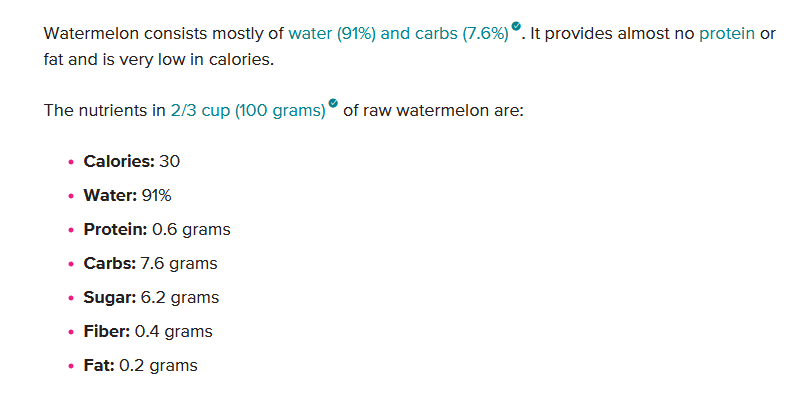Click the pink bullet beside Sugar
Screen dimensions: 806x406
[x=70, y=298]
